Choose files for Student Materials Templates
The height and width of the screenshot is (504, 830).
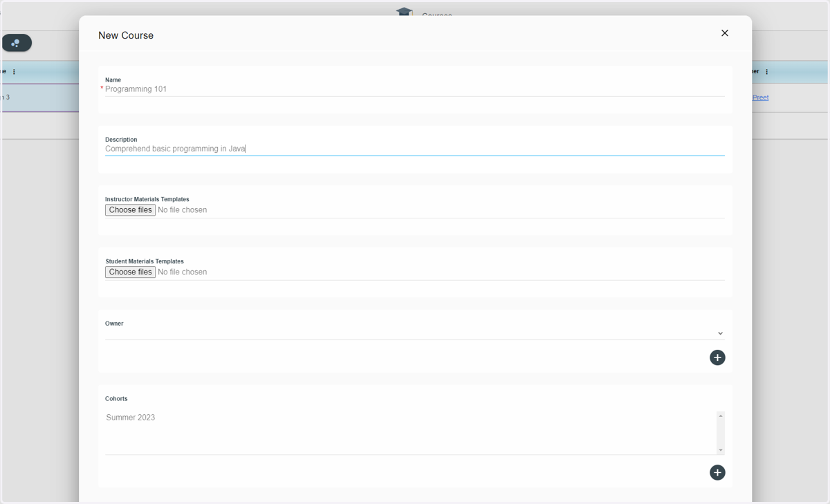click(x=130, y=272)
